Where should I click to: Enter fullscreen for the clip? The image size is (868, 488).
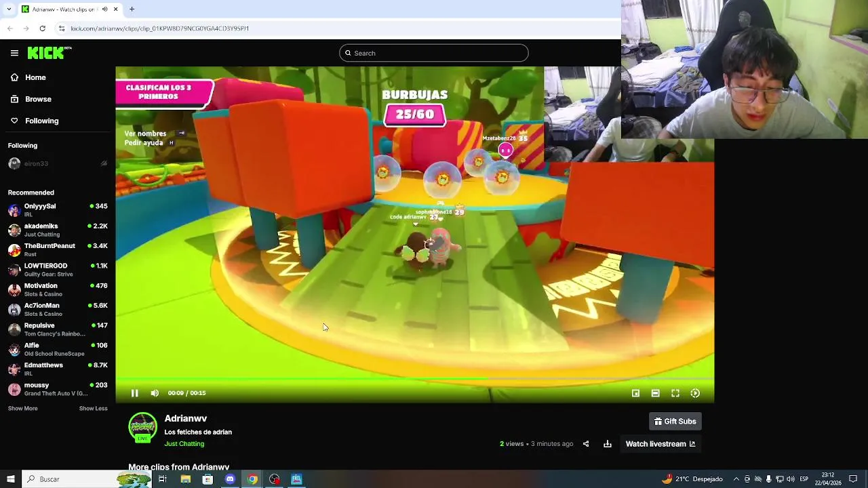[675, 393]
